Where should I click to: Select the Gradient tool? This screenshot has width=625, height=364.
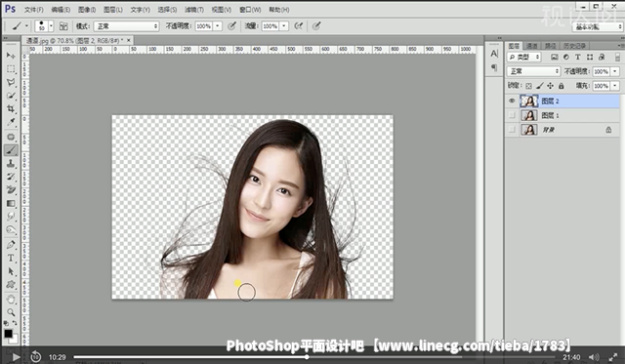click(x=11, y=203)
